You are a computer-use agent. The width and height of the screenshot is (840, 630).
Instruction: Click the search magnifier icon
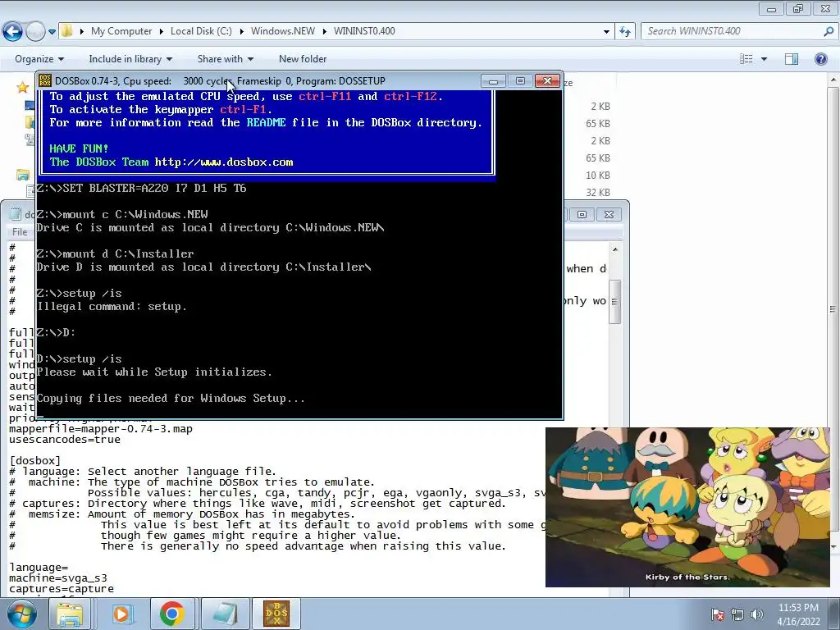coord(829,31)
